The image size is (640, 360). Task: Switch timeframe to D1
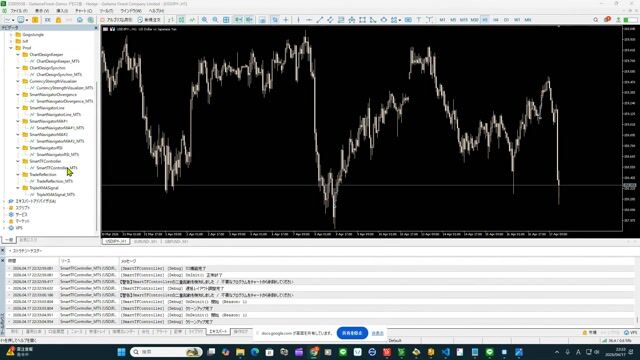[x=506, y=20]
